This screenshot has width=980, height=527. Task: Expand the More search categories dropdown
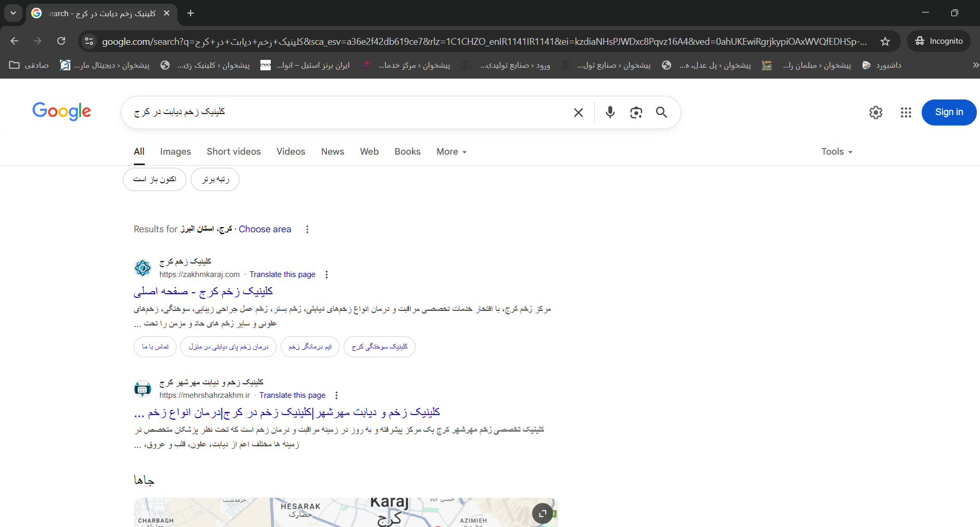451,152
